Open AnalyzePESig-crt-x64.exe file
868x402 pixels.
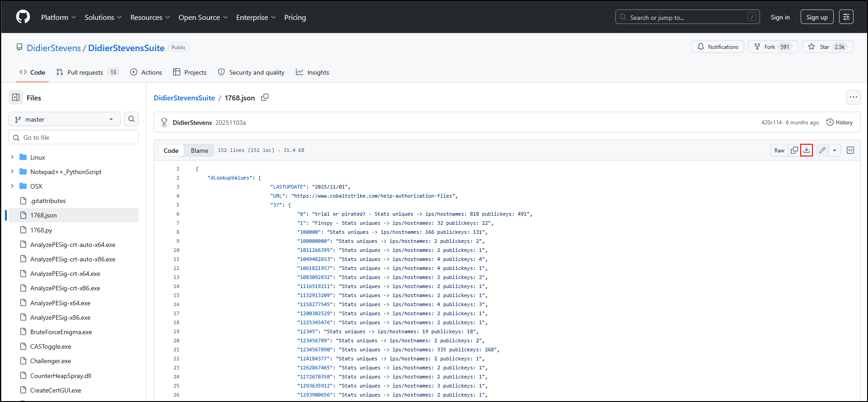click(65, 274)
